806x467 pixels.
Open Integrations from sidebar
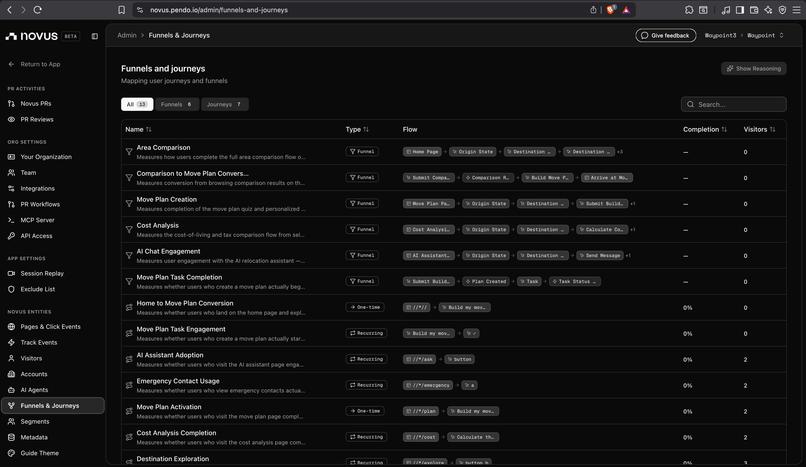pos(37,189)
